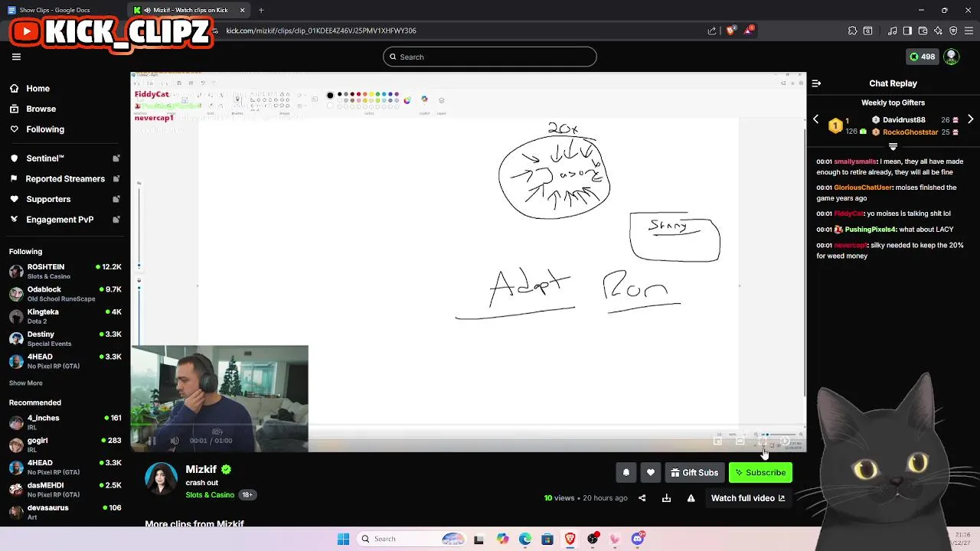Expand the chat gifters divider handle

pos(893,146)
